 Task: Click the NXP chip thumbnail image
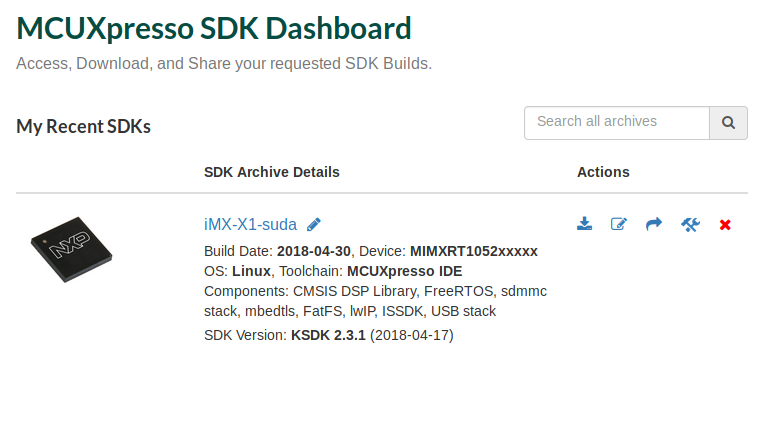coord(71,249)
